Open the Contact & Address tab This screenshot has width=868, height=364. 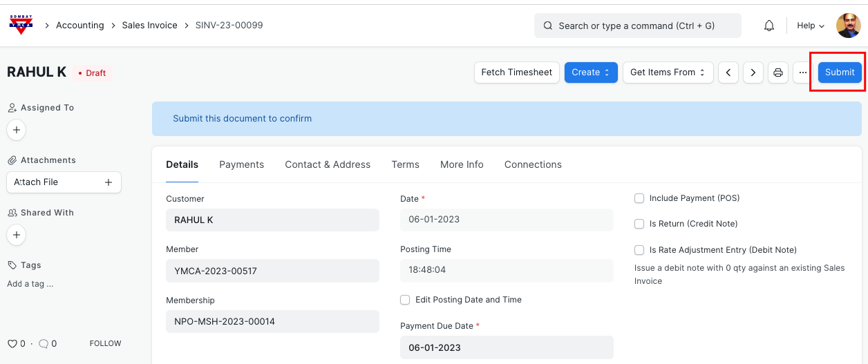point(328,164)
